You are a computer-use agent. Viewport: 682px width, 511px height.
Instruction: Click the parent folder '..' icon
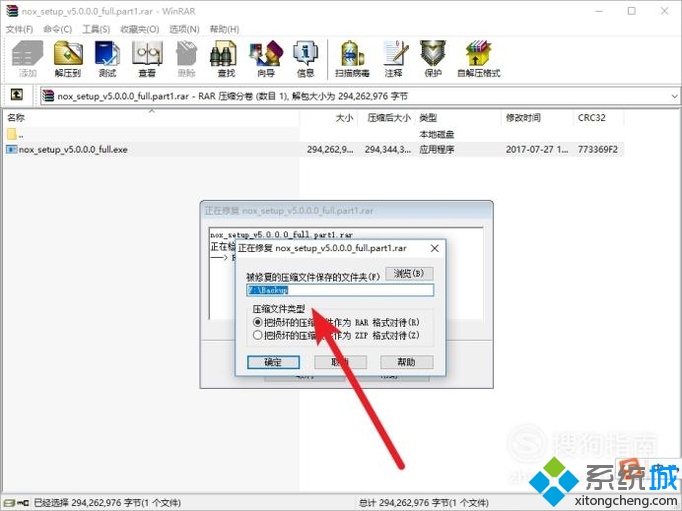[12, 134]
